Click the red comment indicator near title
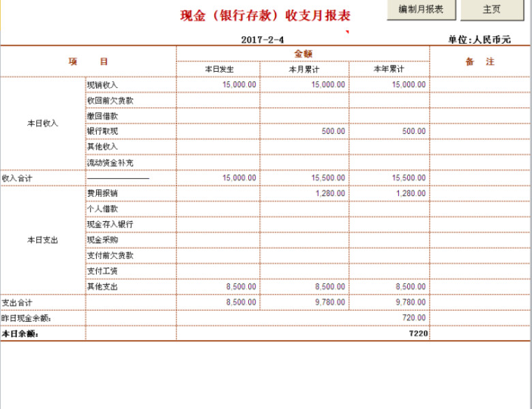The width and height of the screenshot is (532, 409). pyautogui.click(x=347, y=32)
